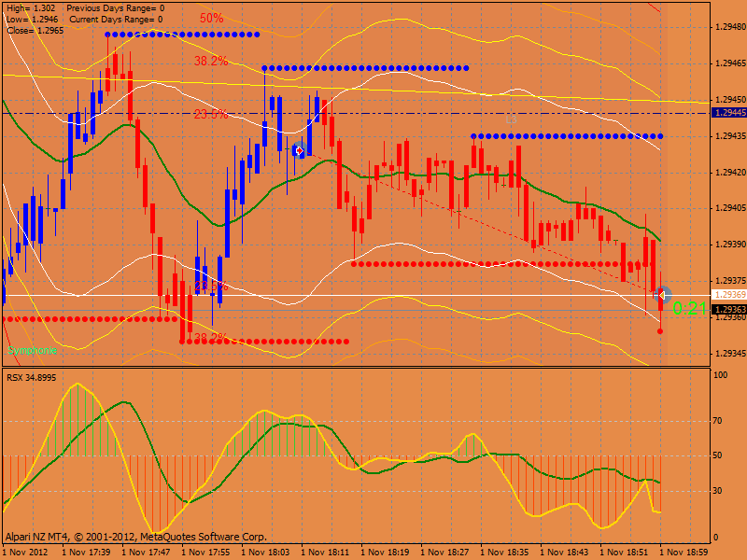Click the 1 Nov 18:03 time label
This screenshot has width=747, height=560.
click(x=265, y=553)
